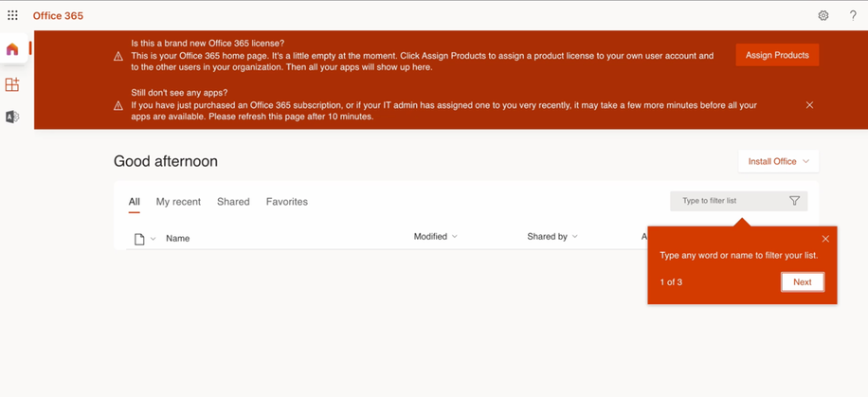Viewport: 868px width, 397px height.
Task: Open the settings gear
Action: pyautogui.click(x=823, y=15)
